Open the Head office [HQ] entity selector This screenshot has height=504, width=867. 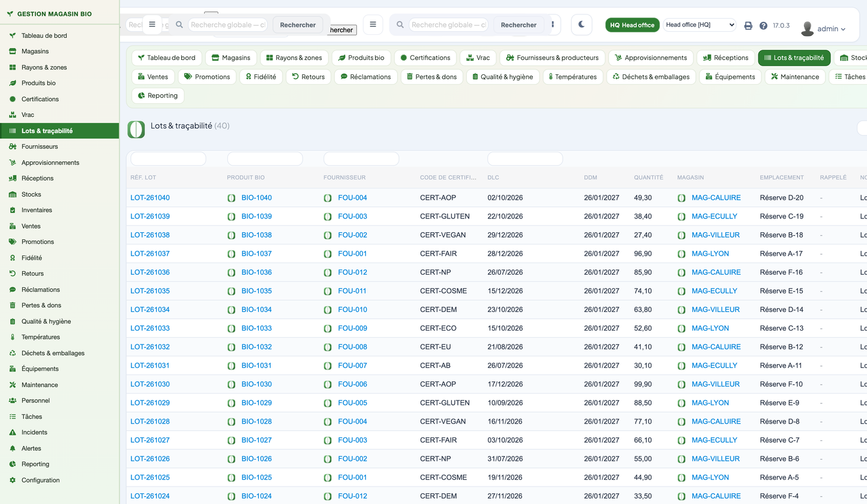[x=700, y=25]
